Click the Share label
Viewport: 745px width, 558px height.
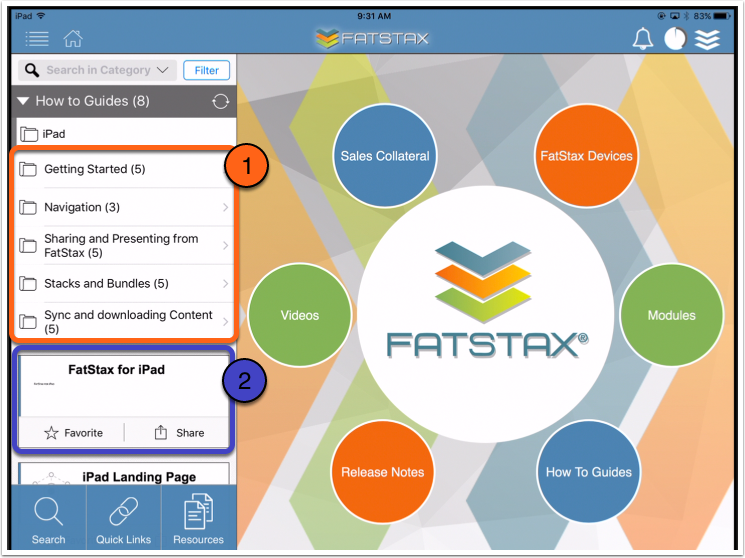tap(190, 433)
